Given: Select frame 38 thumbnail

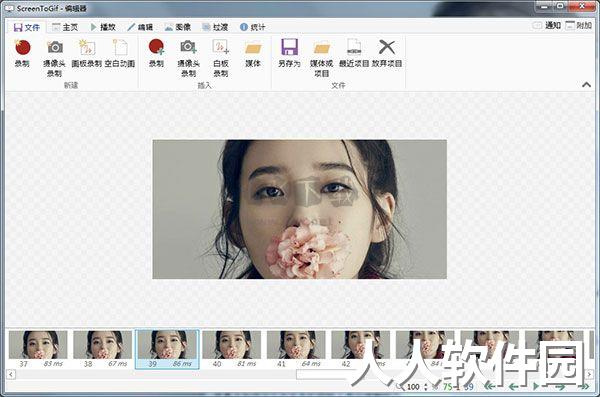Looking at the screenshot, I should coord(102,349).
